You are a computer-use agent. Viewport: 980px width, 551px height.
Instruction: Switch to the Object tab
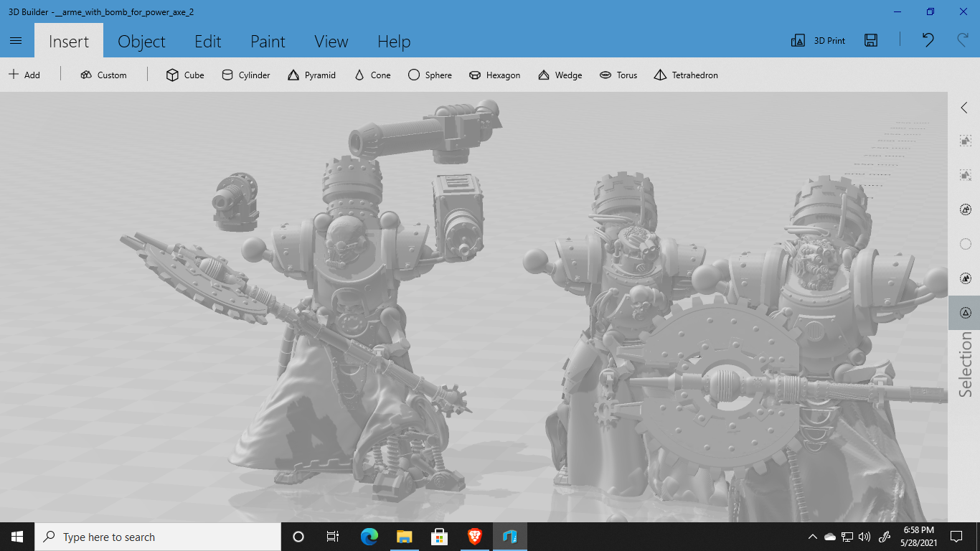141,42
